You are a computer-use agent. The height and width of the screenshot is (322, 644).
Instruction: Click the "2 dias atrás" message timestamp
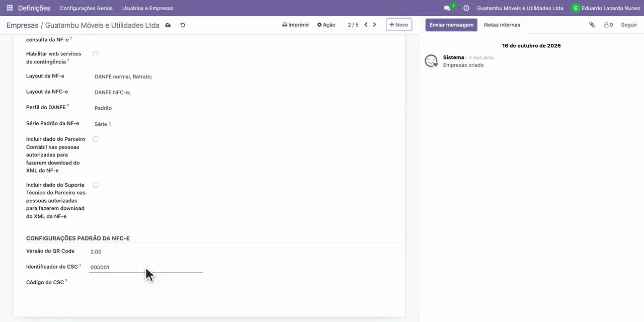coord(481,58)
